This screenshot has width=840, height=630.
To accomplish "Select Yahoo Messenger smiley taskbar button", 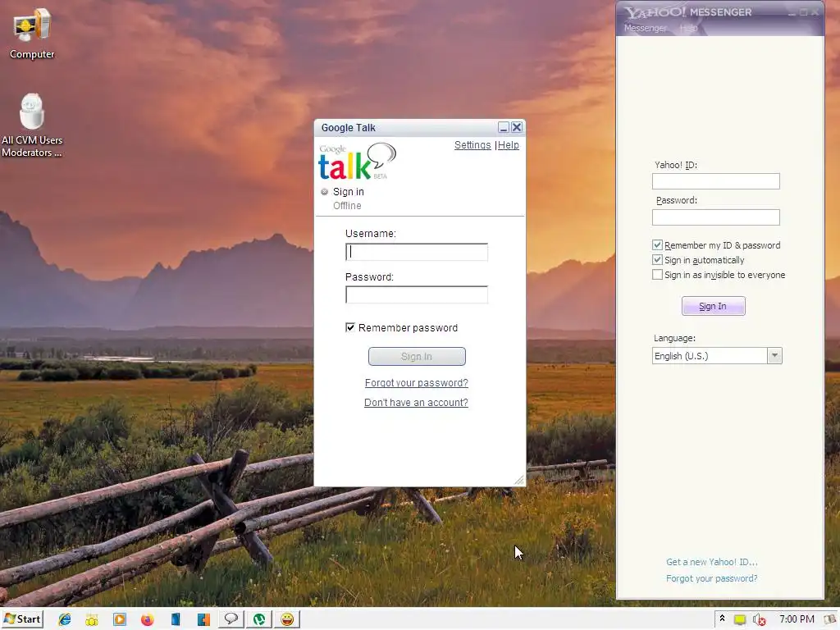I will pos(287,619).
